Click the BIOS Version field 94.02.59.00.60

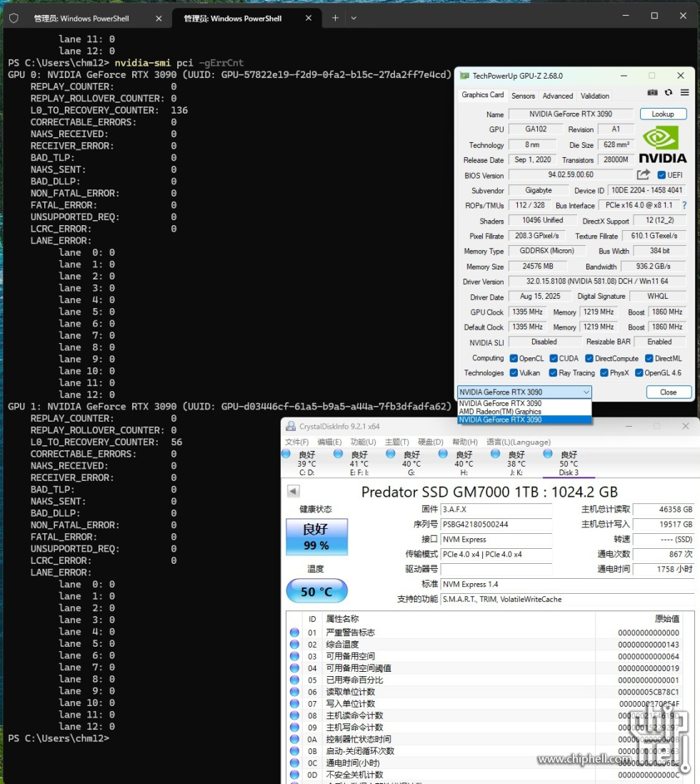point(571,175)
